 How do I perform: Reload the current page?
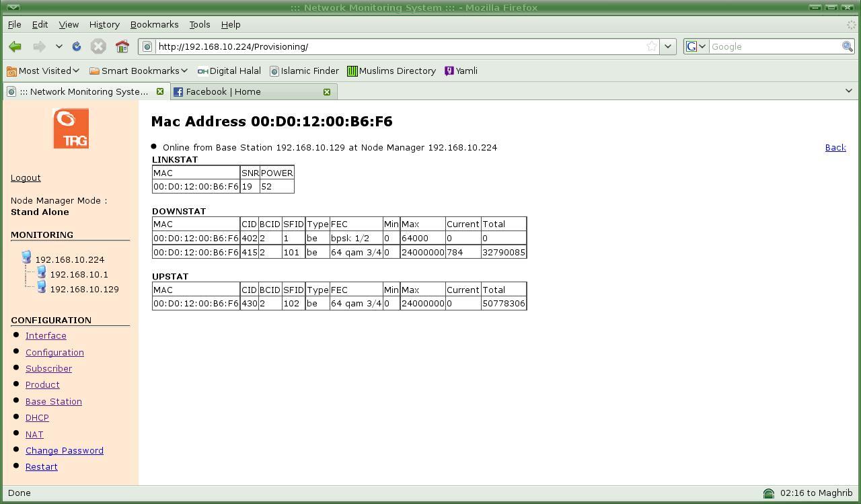click(77, 46)
